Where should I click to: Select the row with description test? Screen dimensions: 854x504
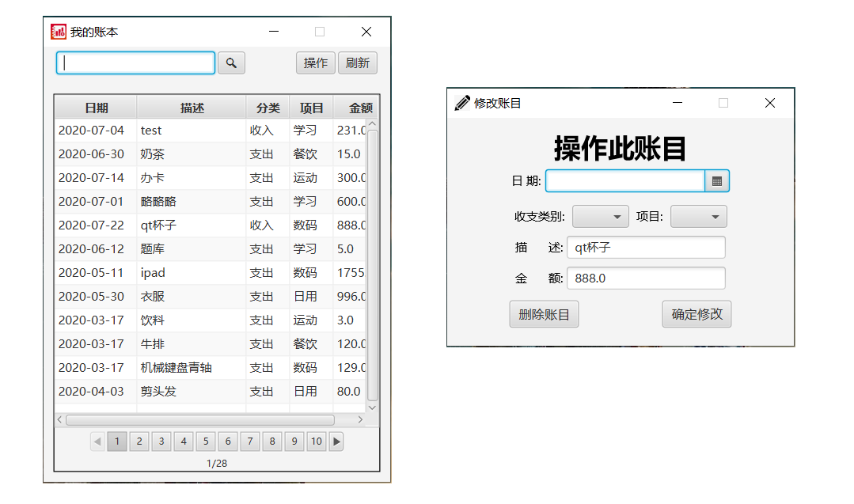pos(211,131)
